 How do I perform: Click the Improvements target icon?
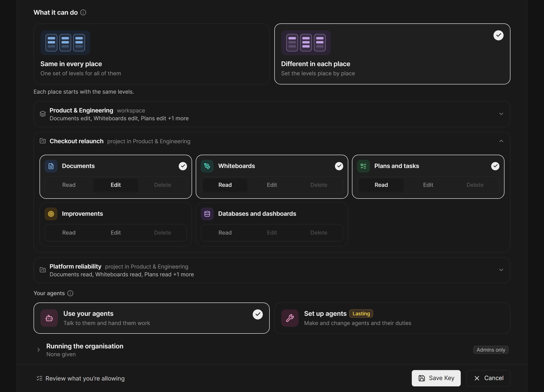(51, 214)
